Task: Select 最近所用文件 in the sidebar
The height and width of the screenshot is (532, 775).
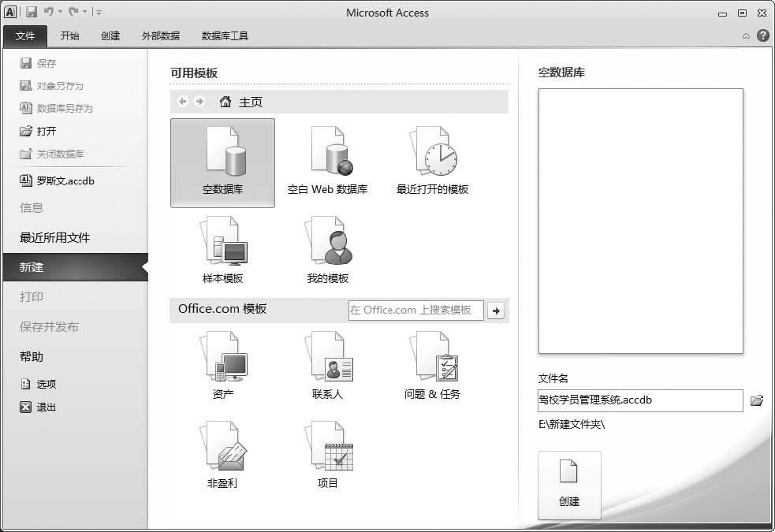Action: [x=55, y=237]
